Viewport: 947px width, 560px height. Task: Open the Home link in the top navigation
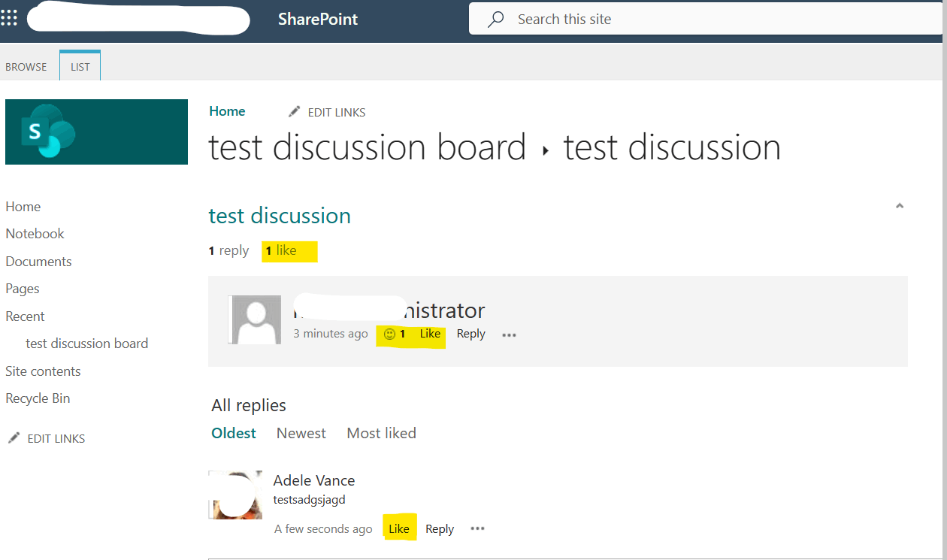point(227,111)
